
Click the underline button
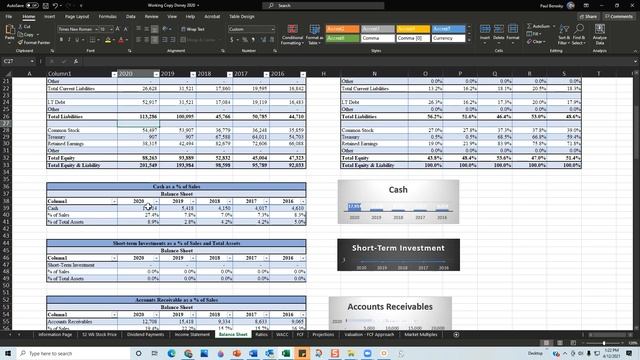[77, 40]
